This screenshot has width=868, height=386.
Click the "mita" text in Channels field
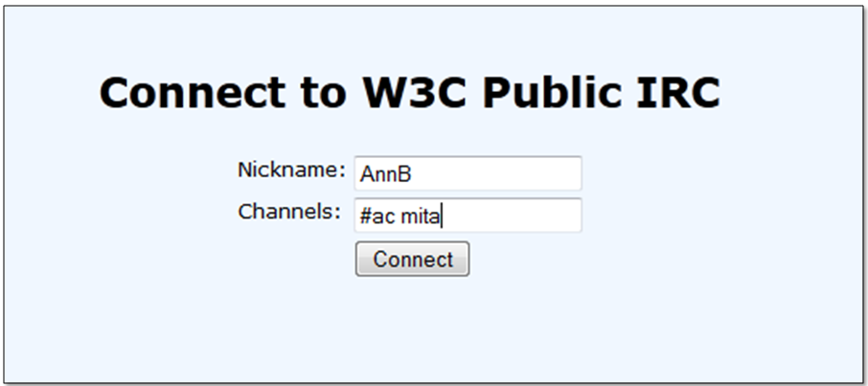(422, 216)
